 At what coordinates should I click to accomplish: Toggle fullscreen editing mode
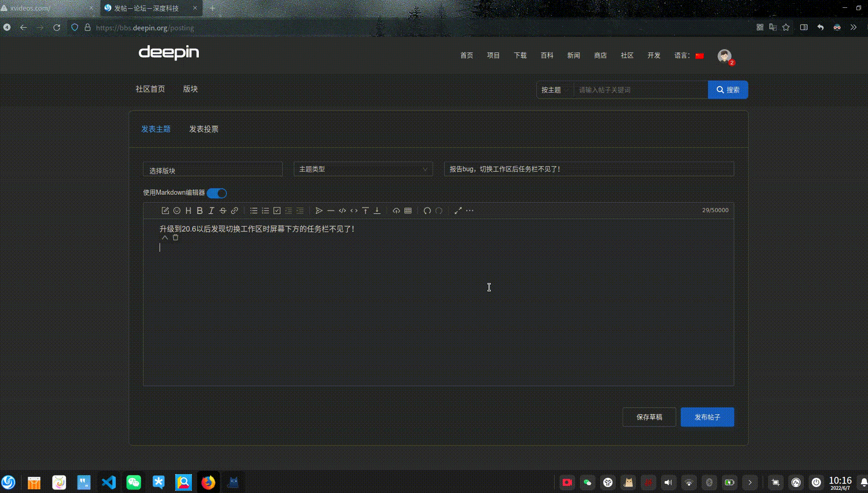click(458, 211)
